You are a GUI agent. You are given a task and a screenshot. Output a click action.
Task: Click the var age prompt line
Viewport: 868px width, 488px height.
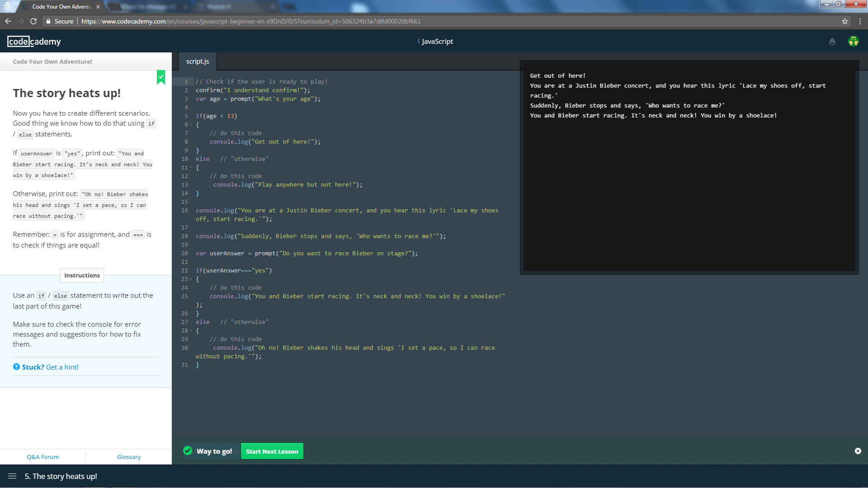[x=258, y=99]
